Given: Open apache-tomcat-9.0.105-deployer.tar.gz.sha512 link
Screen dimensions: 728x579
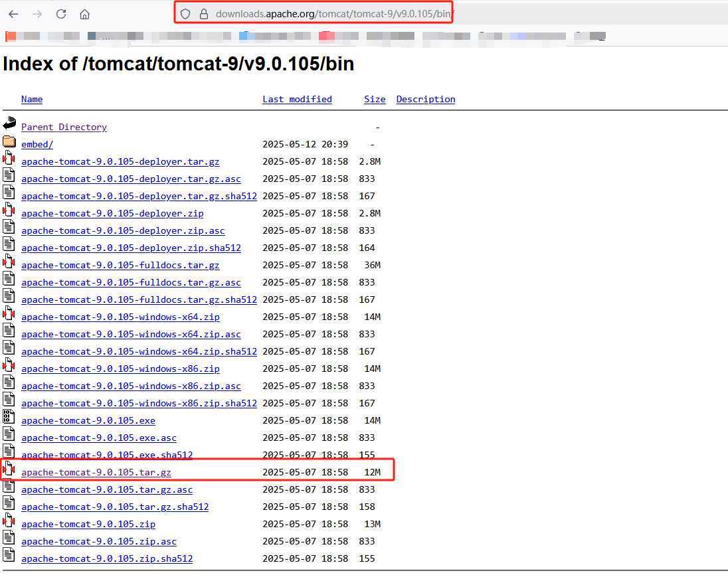Looking at the screenshot, I should pyautogui.click(x=139, y=197).
